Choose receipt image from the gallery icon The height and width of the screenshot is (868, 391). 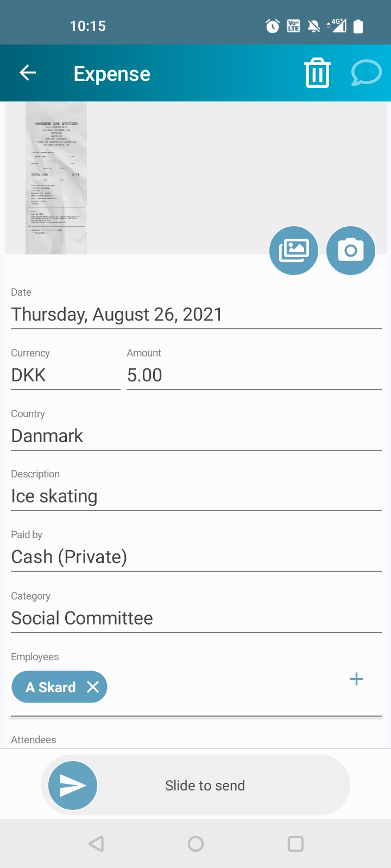coord(294,251)
